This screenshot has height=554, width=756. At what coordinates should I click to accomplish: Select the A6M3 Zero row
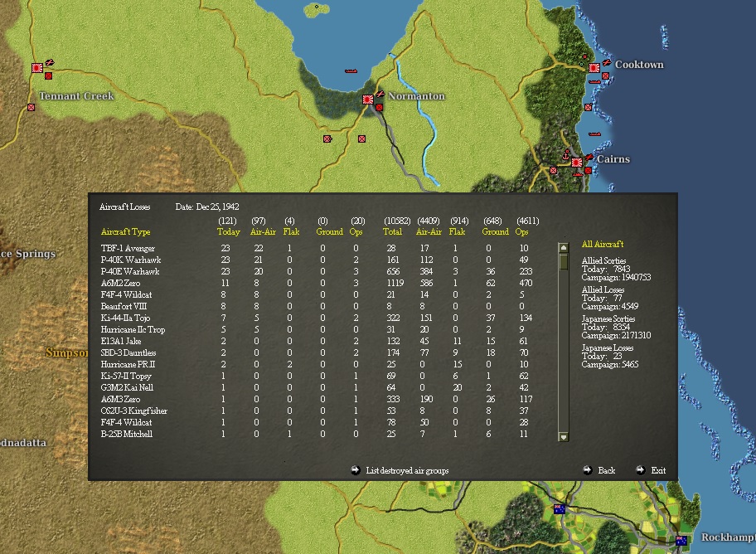[318, 399]
